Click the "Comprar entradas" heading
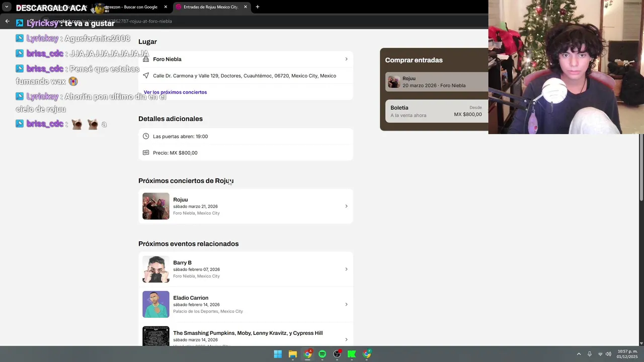 point(414,60)
